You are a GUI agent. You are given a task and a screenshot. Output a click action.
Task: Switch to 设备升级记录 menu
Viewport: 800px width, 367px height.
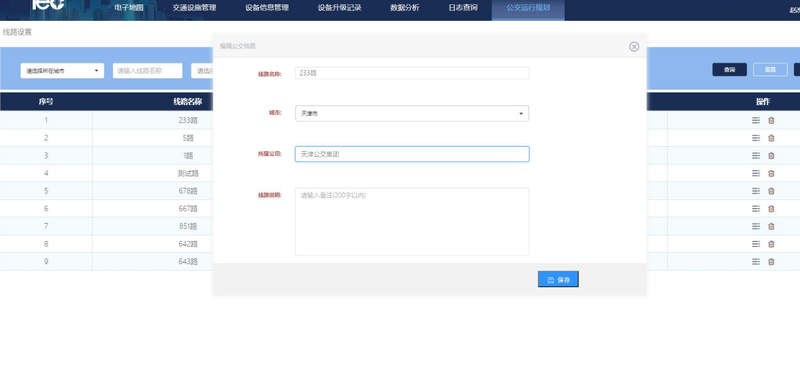339,8
